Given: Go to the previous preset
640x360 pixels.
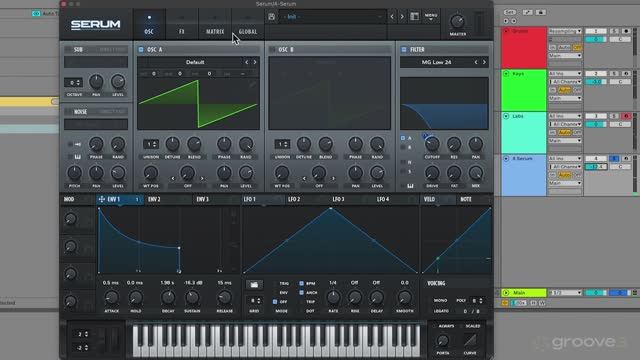Looking at the screenshot, I should pos(392,17).
